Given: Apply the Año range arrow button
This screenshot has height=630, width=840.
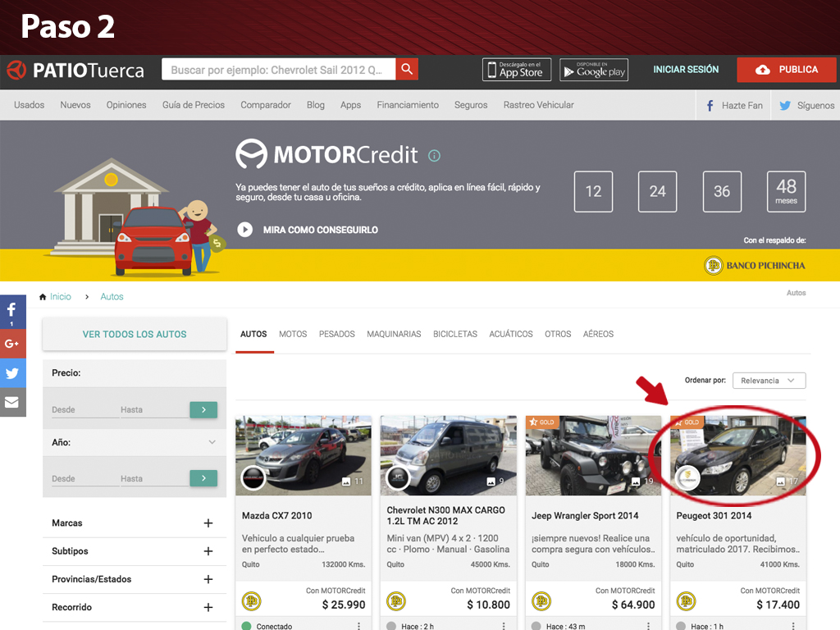Looking at the screenshot, I should pyautogui.click(x=203, y=478).
